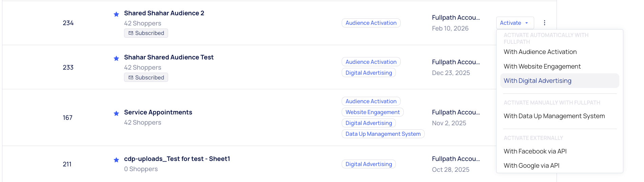Screen dimensions: 644x182
Task: Click ID 167 cell
Action: click(x=67, y=118)
